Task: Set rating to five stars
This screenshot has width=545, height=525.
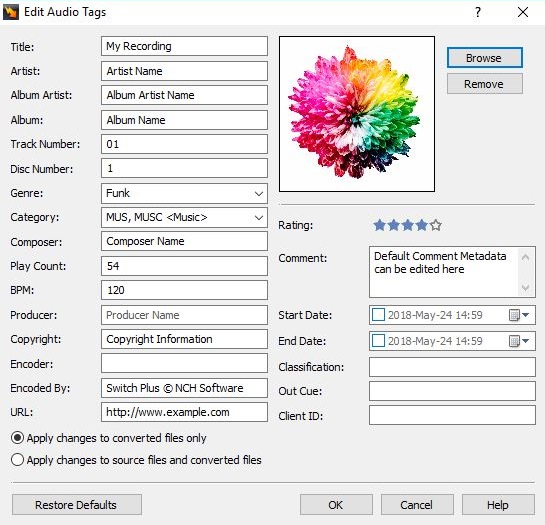Action: [x=436, y=225]
